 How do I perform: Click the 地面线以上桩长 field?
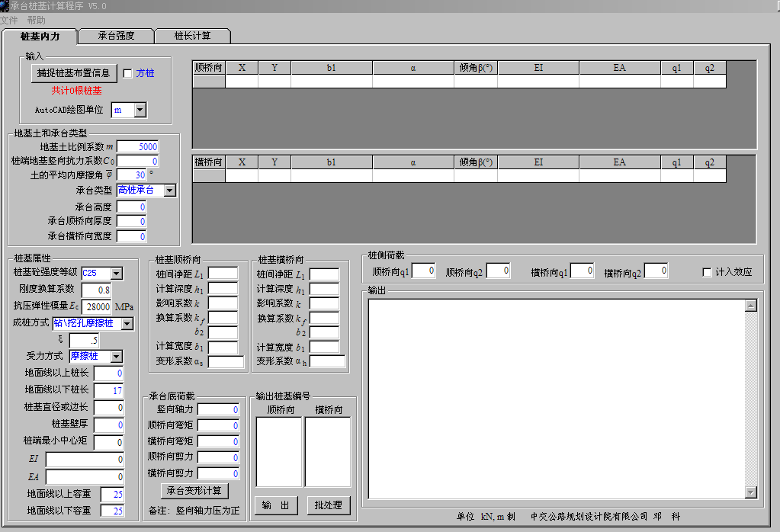(x=109, y=373)
